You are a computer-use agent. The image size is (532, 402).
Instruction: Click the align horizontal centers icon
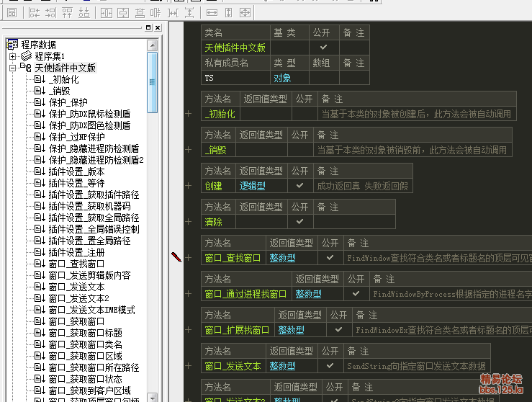pyautogui.click(x=140, y=13)
